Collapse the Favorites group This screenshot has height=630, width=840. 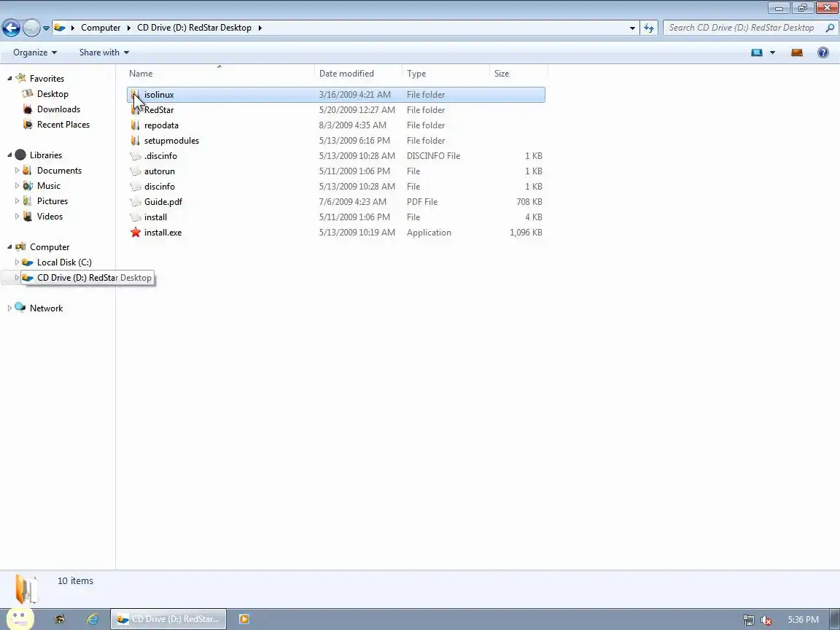click(x=9, y=78)
